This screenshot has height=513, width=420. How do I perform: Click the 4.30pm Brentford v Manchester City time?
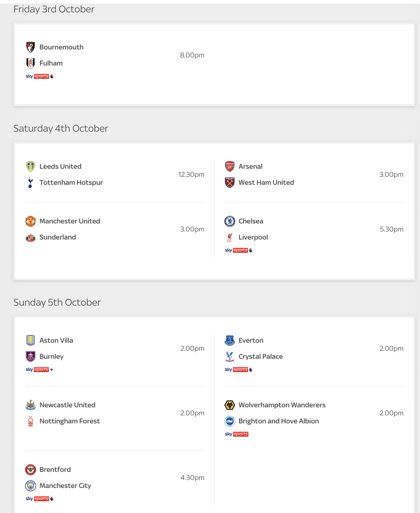(x=192, y=478)
